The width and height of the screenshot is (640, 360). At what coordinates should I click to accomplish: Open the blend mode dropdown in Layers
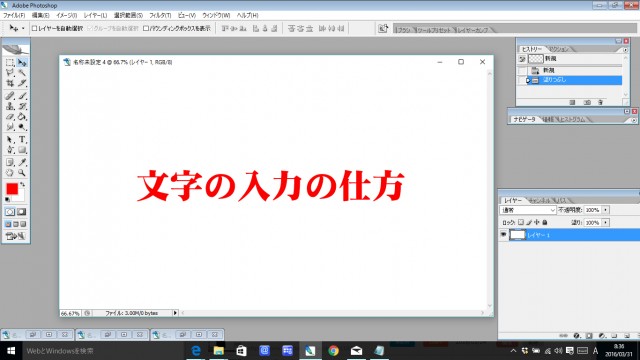tap(528, 210)
